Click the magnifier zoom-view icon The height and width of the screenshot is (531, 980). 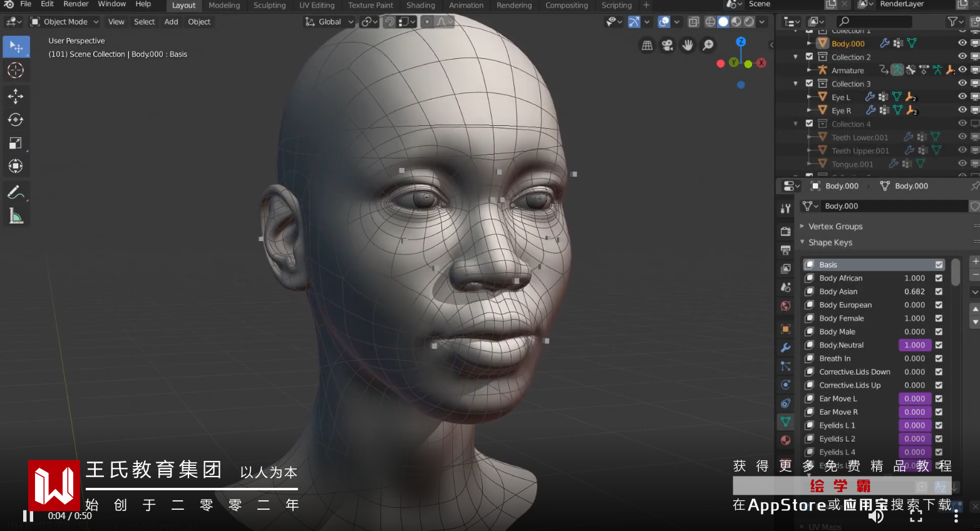(708, 45)
